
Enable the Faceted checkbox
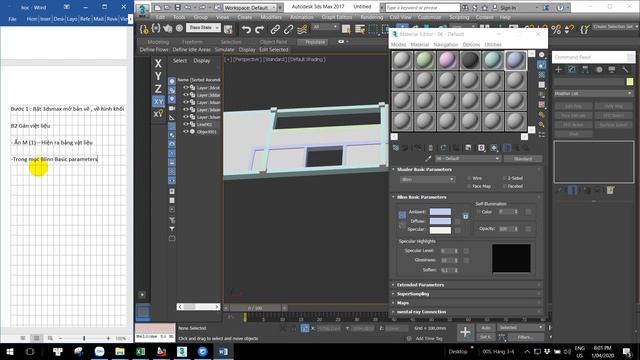(504, 186)
